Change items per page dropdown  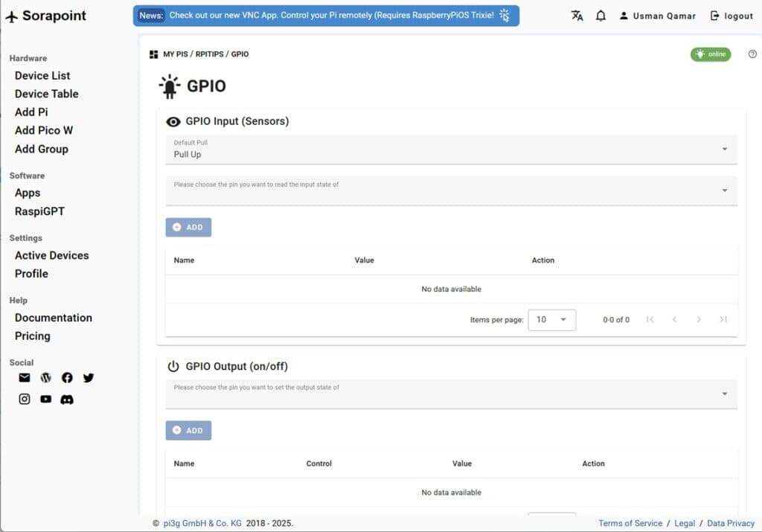click(x=551, y=319)
